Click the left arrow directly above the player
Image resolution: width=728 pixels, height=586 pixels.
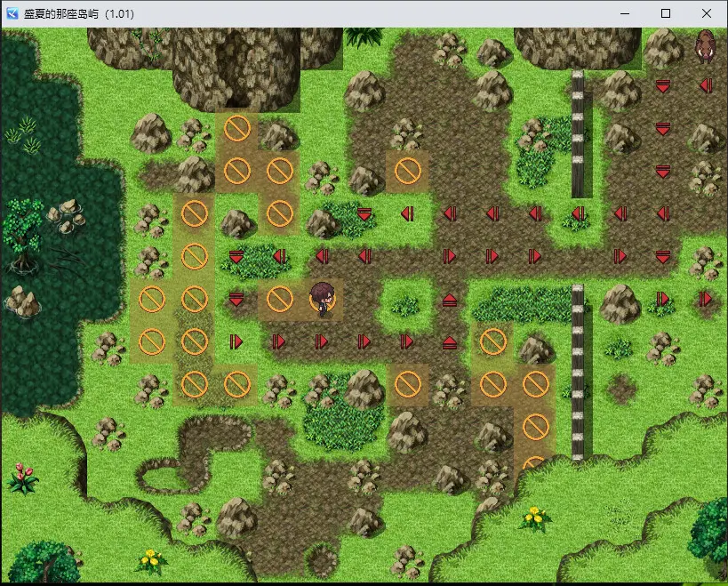(x=322, y=256)
